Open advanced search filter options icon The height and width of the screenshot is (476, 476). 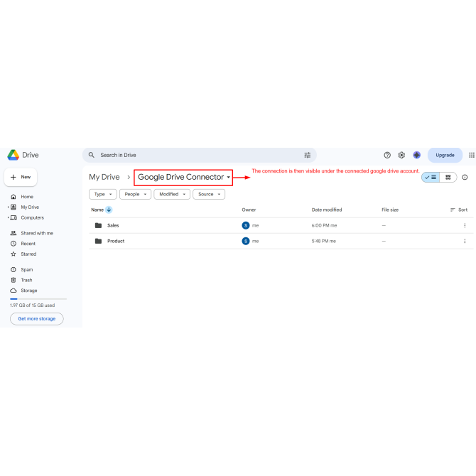(x=307, y=155)
